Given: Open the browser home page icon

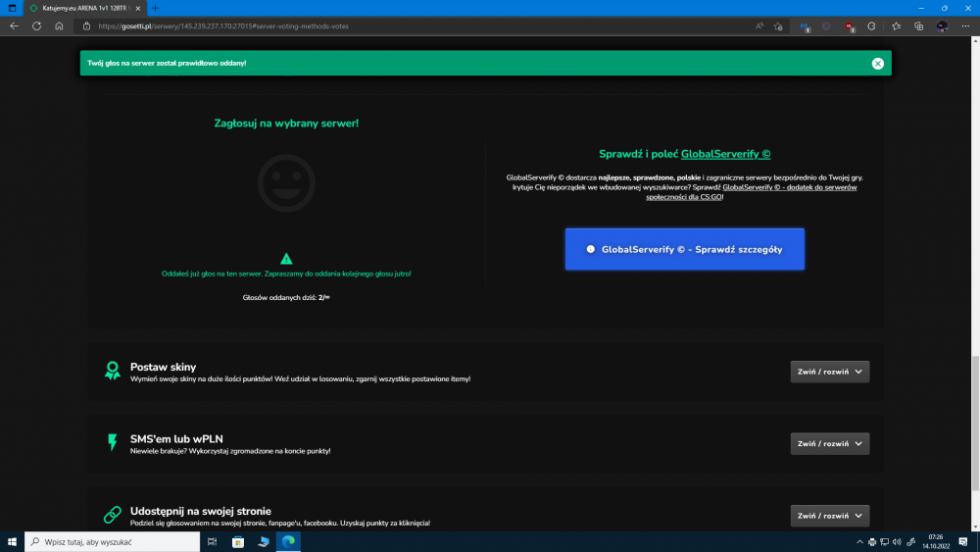Looking at the screenshot, I should 59,26.
